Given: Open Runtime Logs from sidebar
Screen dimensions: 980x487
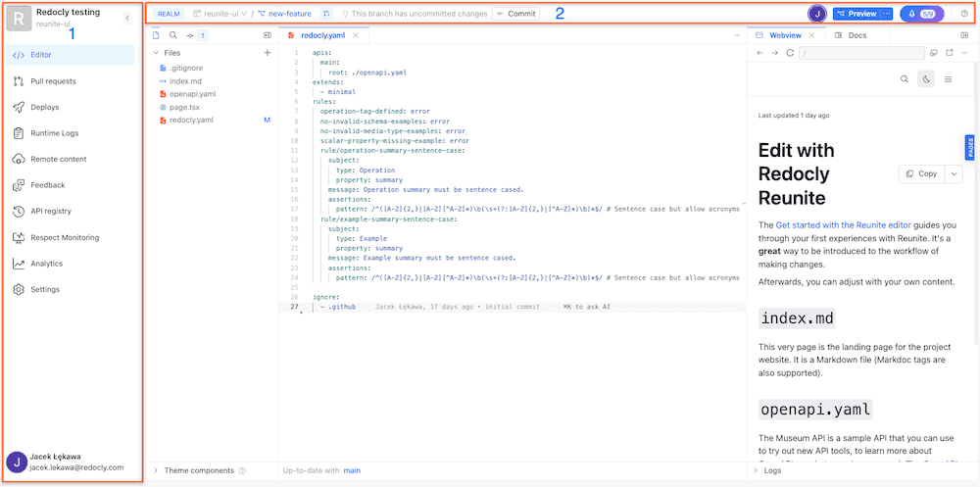Looking at the screenshot, I should click(70, 133).
